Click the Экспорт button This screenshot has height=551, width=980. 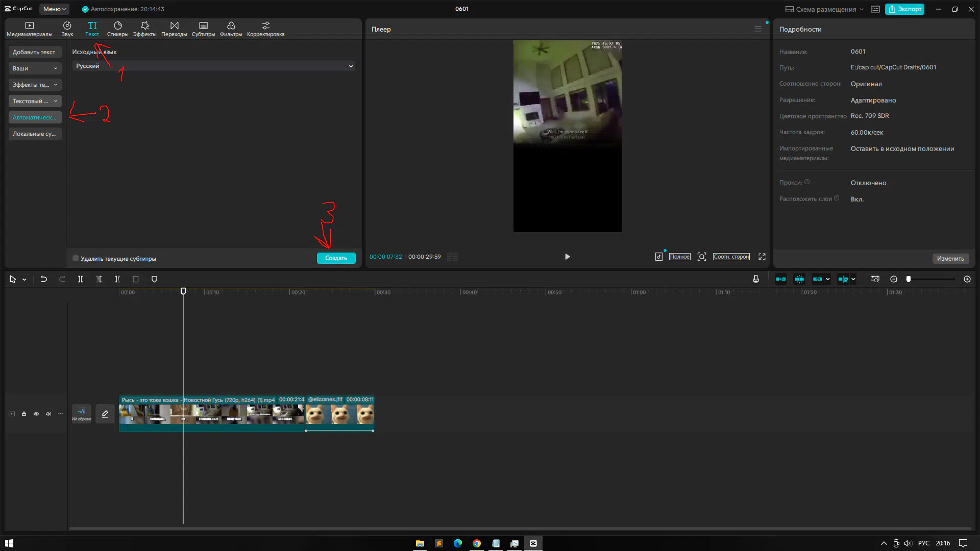(904, 9)
